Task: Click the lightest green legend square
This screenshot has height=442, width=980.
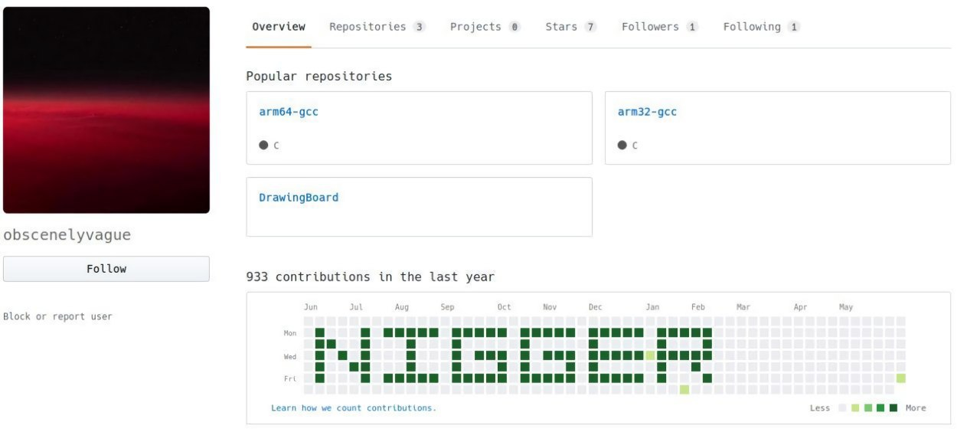Action: pyautogui.click(x=856, y=408)
